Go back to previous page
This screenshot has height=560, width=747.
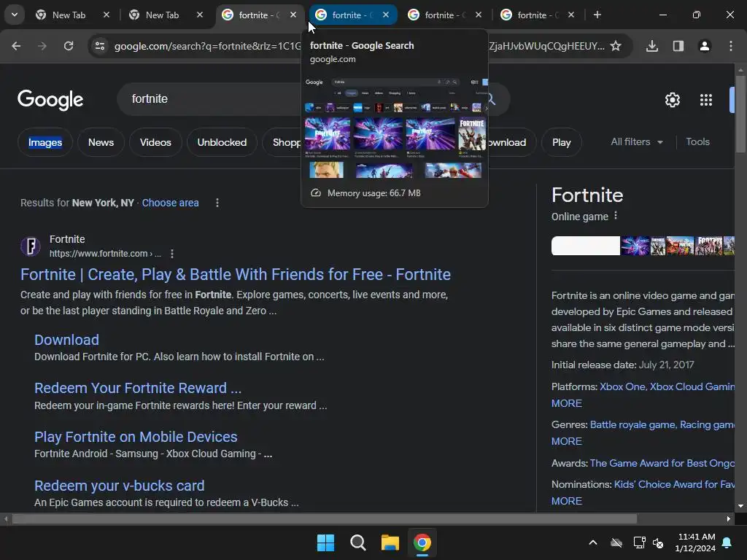coord(16,46)
